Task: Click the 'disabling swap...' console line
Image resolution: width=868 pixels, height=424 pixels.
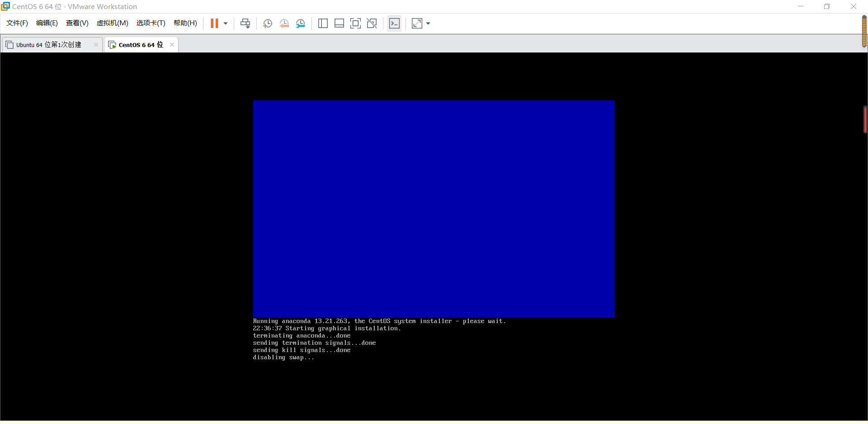Action: pos(283,357)
